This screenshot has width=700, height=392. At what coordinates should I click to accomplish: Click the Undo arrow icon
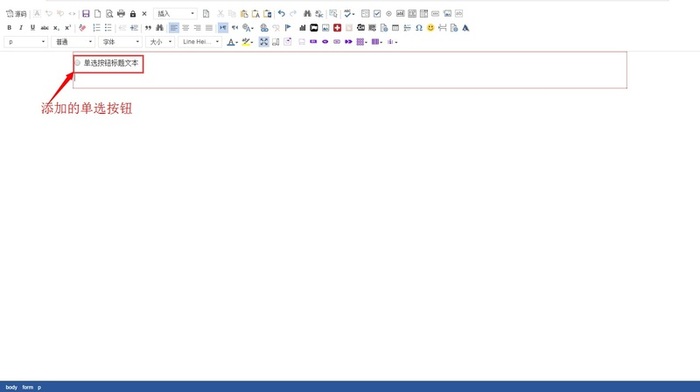click(x=281, y=14)
